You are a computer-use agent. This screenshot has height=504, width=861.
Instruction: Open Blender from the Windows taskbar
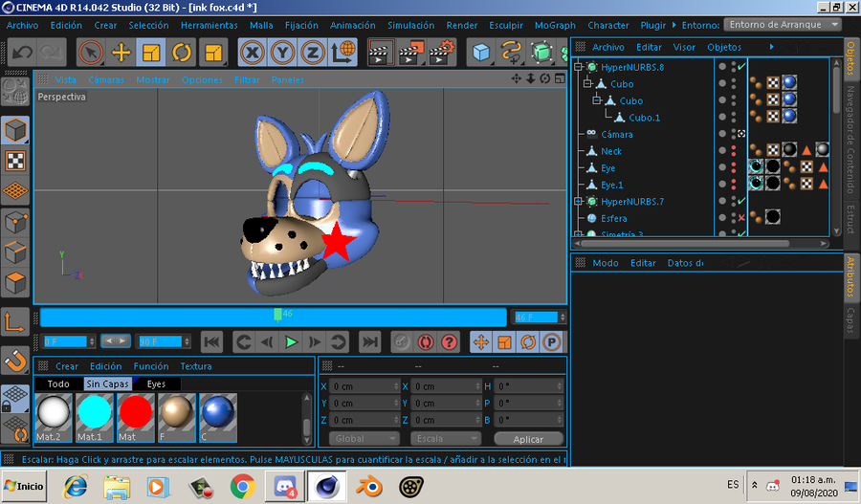click(x=369, y=487)
